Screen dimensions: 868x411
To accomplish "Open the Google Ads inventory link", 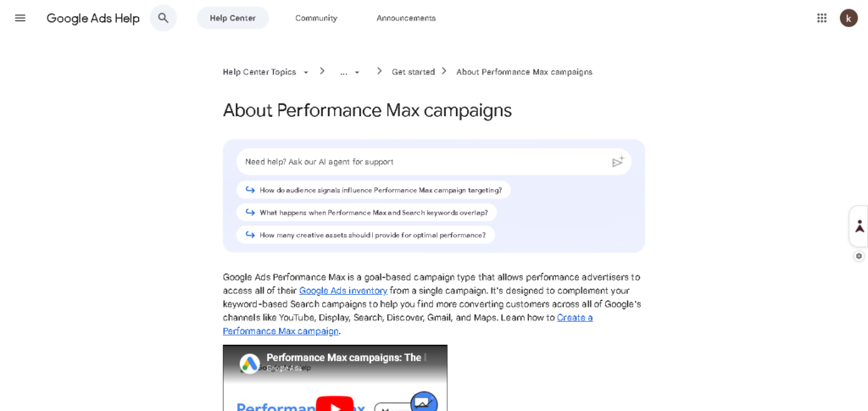I will point(343,291).
